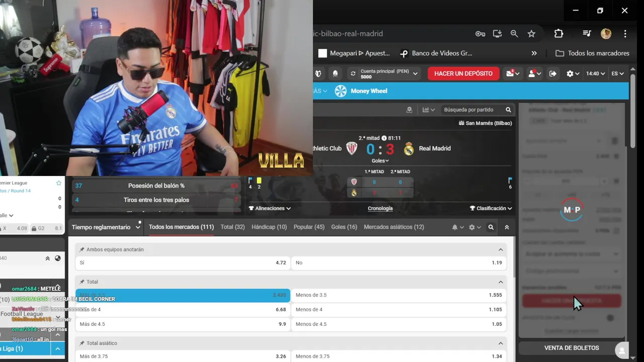This screenshot has height=362, width=644.
Task: Open the Cronología link
Action: click(380, 208)
